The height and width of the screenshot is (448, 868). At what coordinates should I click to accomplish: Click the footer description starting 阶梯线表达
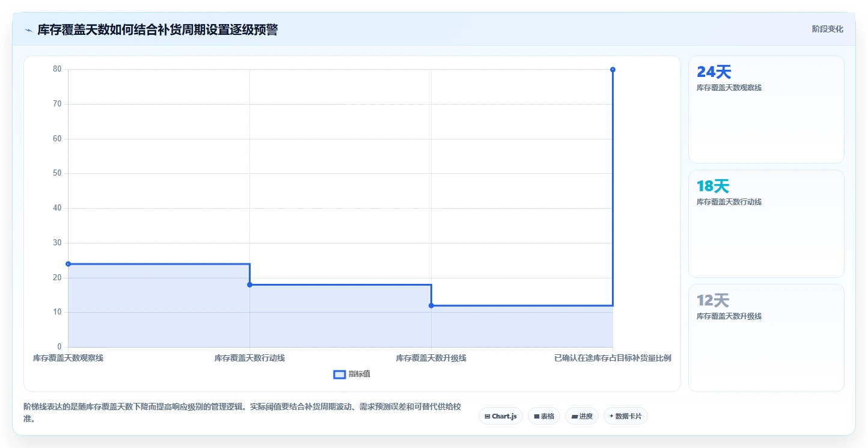pos(242,413)
